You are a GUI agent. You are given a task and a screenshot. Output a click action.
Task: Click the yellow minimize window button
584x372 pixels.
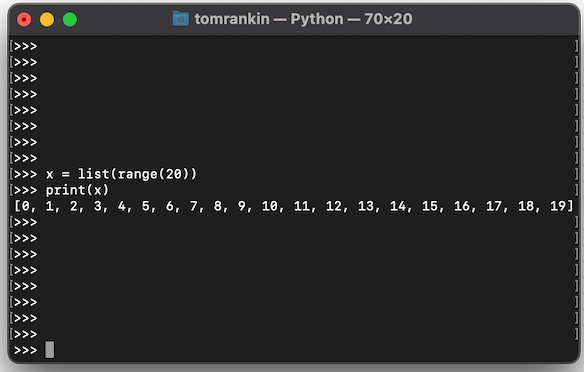tap(47, 19)
